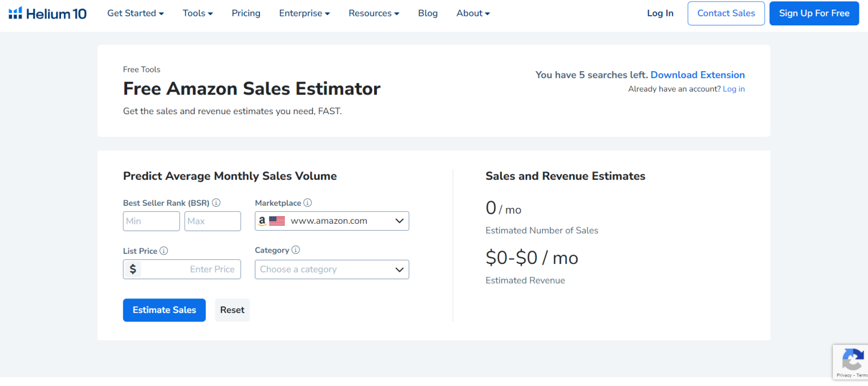Click the Amazon US flag icon
The width and height of the screenshot is (868, 386).
point(275,220)
